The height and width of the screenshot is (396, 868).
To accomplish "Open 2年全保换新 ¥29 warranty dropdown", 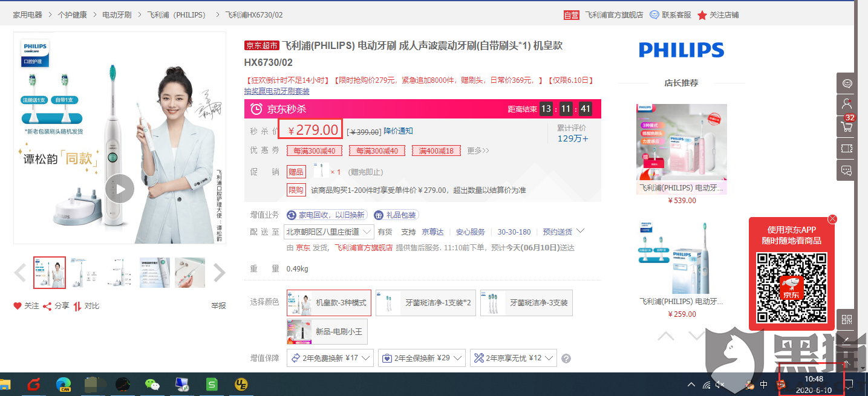I will pyautogui.click(x=422, y=358).
